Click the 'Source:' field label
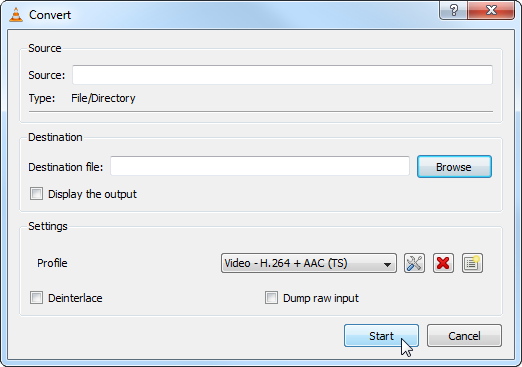This screenshot has width=522, height=367. tap(47, 75)
